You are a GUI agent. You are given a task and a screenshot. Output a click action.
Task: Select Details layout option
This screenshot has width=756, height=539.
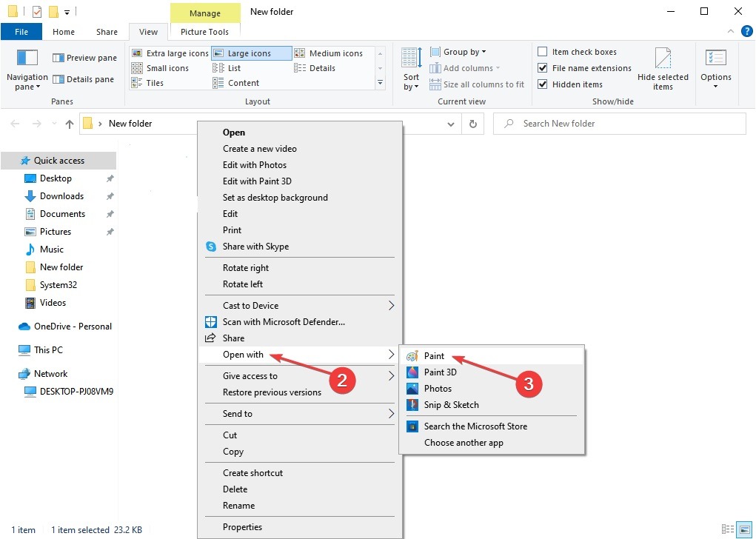[315, 68]
